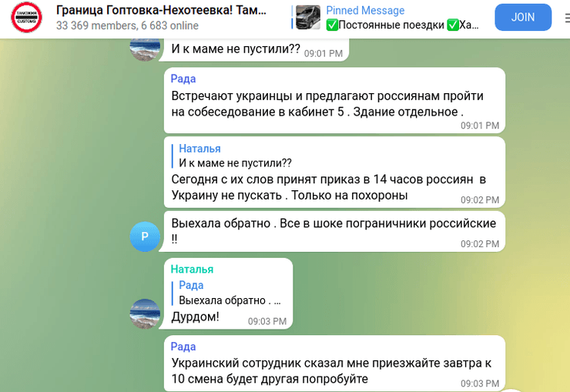Open Наталья's sea photo avatar beside 'И к маме не пустили??'

click(x=145, y=47)
